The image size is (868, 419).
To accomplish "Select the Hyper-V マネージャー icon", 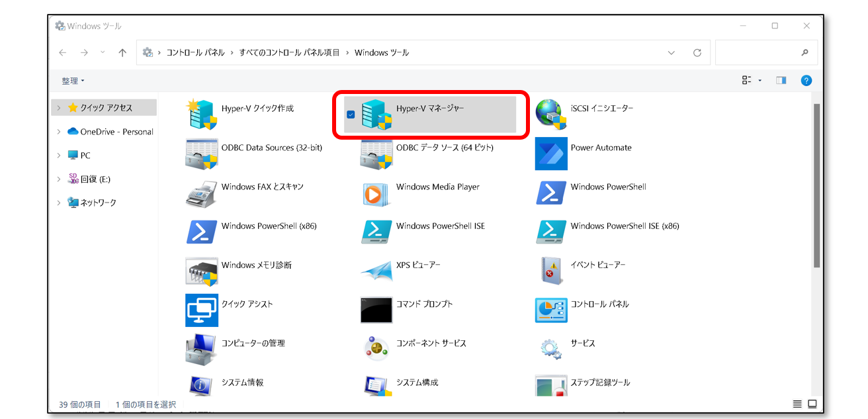I will [x=376, y=115].
